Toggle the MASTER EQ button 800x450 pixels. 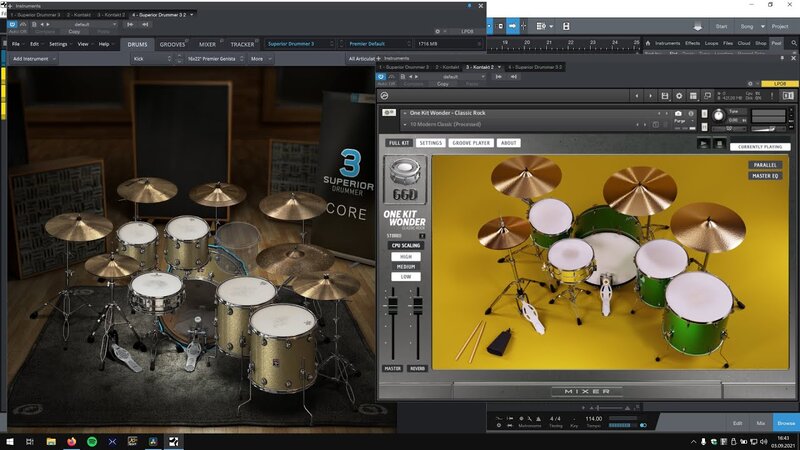765,176
